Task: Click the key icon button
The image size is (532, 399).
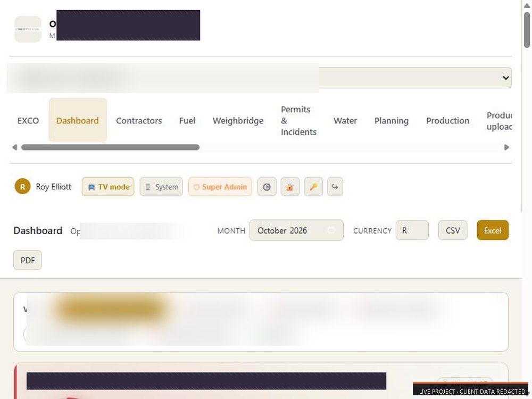Action: pos(313,187)
